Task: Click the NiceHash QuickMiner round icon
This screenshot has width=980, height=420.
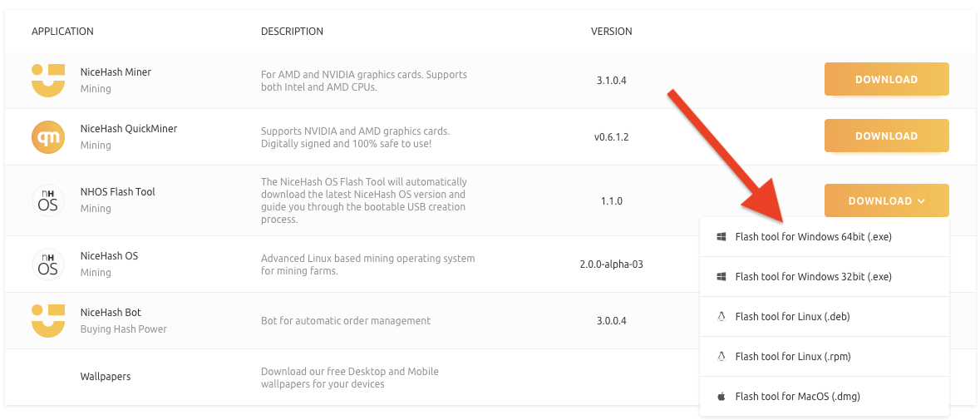Action: 48,136
